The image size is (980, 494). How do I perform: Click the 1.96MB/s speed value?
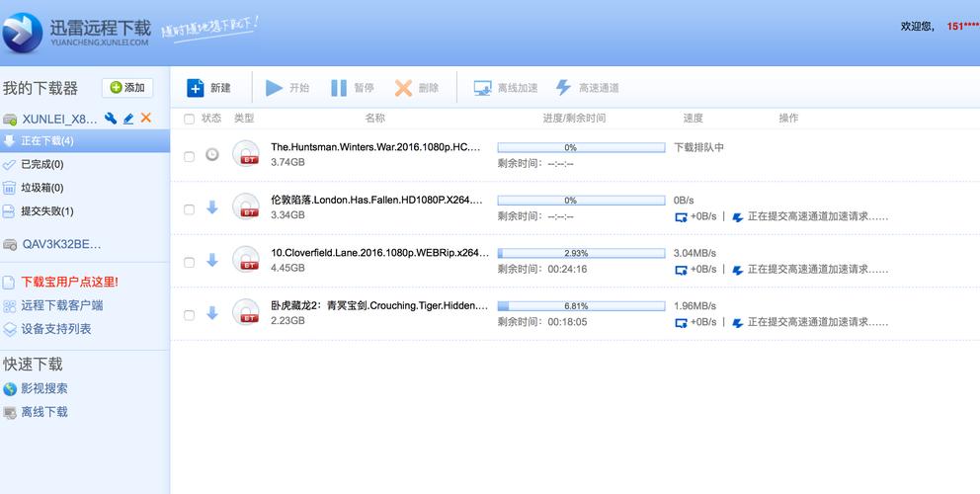point(695,306)
